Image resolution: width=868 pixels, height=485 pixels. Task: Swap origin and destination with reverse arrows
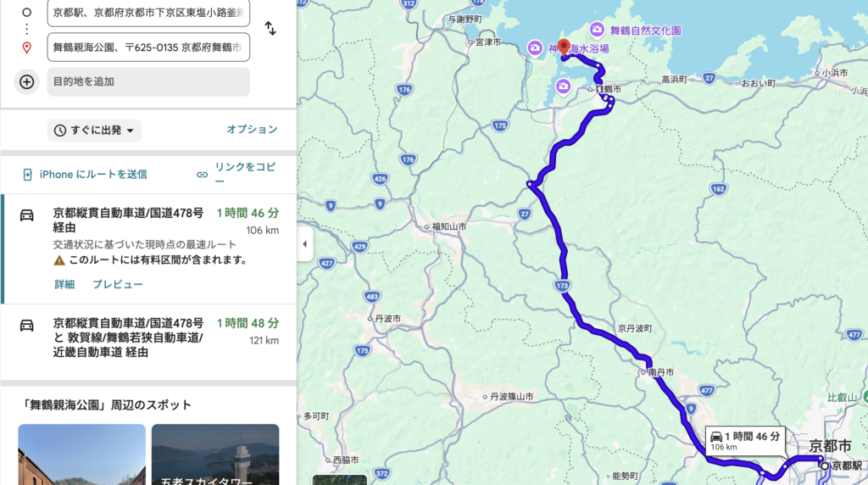pyautogui.click(x=270, y=28)
